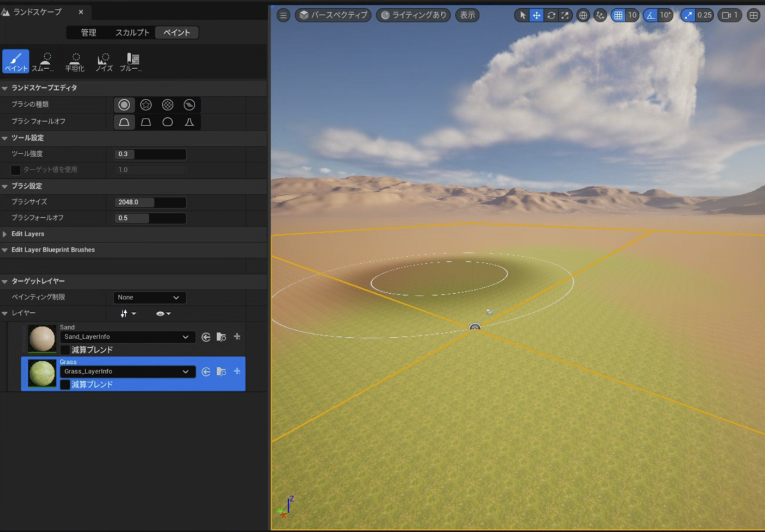The height and width of the screenshot is (532, 765).
Task: Activate the select mode arrow in viewport toolbar
Action: pyautogui.click(x=523, y=15)
